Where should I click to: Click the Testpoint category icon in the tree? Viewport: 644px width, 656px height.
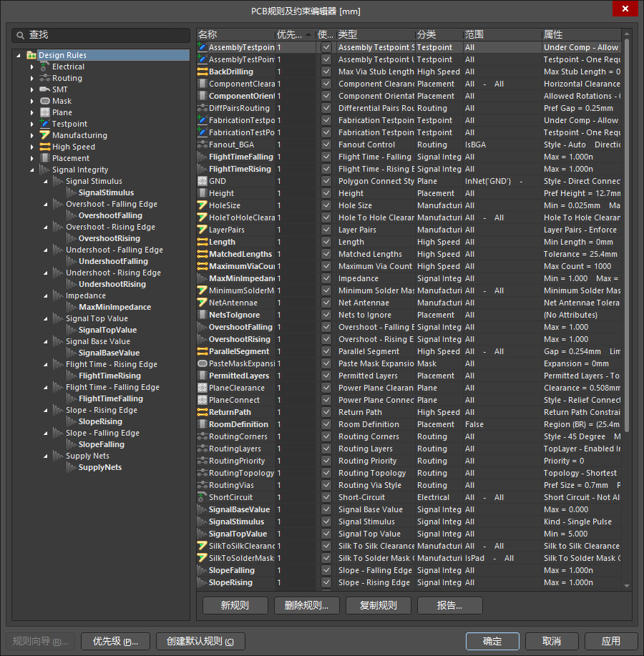[x=45, y=124]
